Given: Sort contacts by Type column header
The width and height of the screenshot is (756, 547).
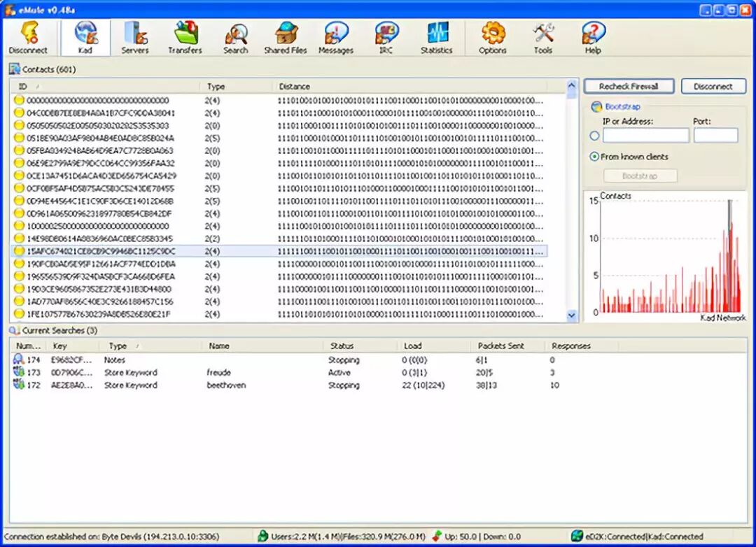Looking at the screenshot, I should (x=237, y=86).
